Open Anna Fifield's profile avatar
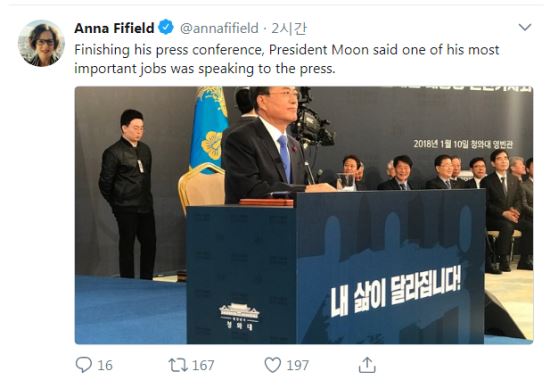Viewport: 550px width, 387px height. coord(41,43)
